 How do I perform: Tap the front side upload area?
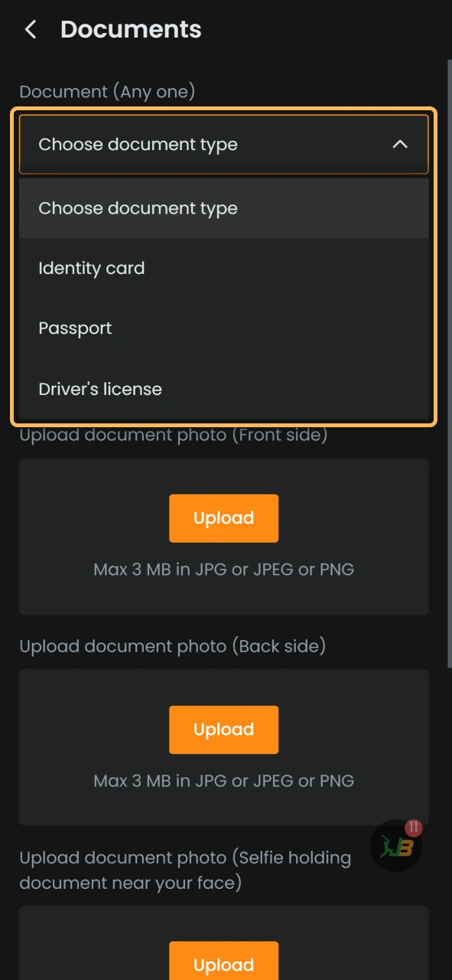pos(223,537)
